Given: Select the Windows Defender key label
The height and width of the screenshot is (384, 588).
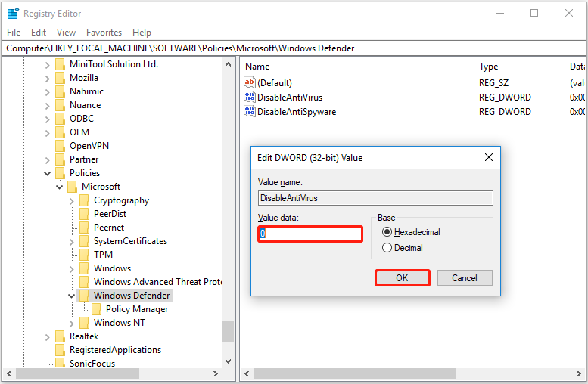Looking at the screenshot, I should [x=132, y=296].
